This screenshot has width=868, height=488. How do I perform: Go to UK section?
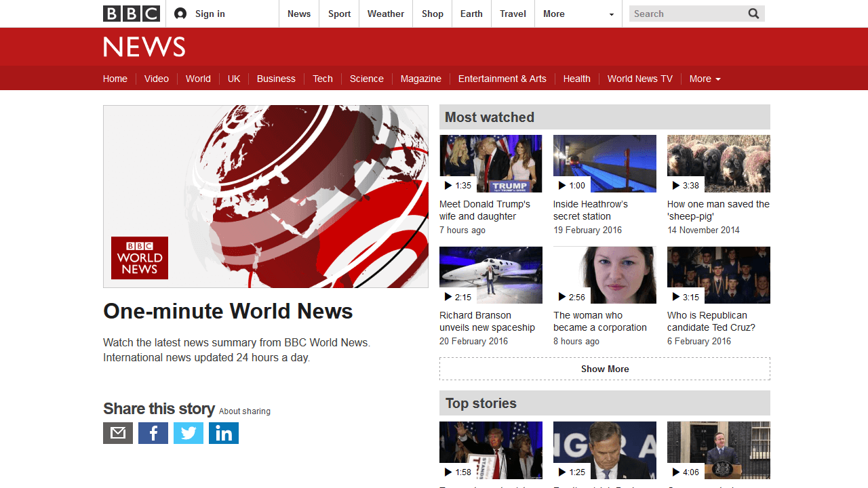tap(234, 79)
